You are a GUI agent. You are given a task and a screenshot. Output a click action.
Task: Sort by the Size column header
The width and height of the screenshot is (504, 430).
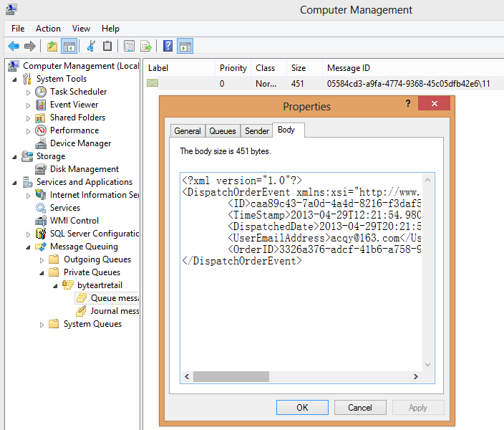click(304, 68)
